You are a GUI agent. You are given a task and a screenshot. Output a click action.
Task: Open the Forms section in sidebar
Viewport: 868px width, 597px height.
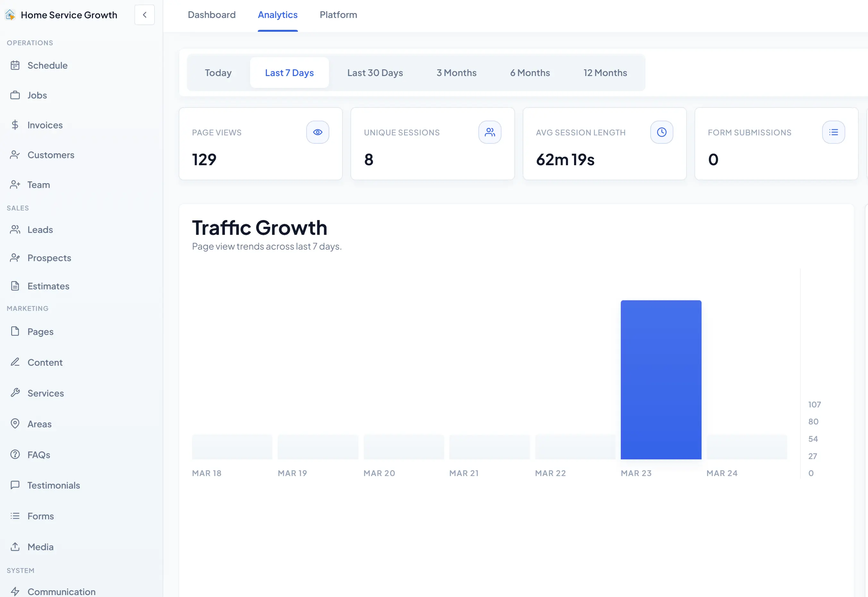(40, 516)
